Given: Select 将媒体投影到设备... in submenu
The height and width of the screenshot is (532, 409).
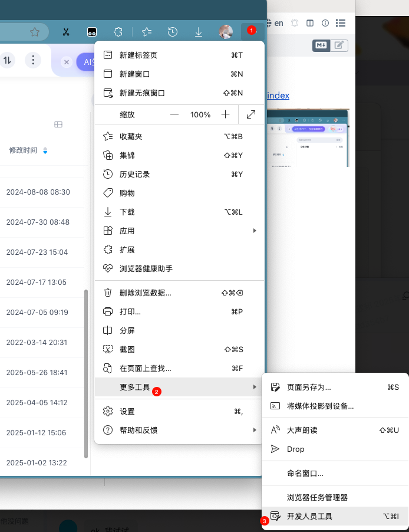Looking at the screenshot, I should 335,406.
